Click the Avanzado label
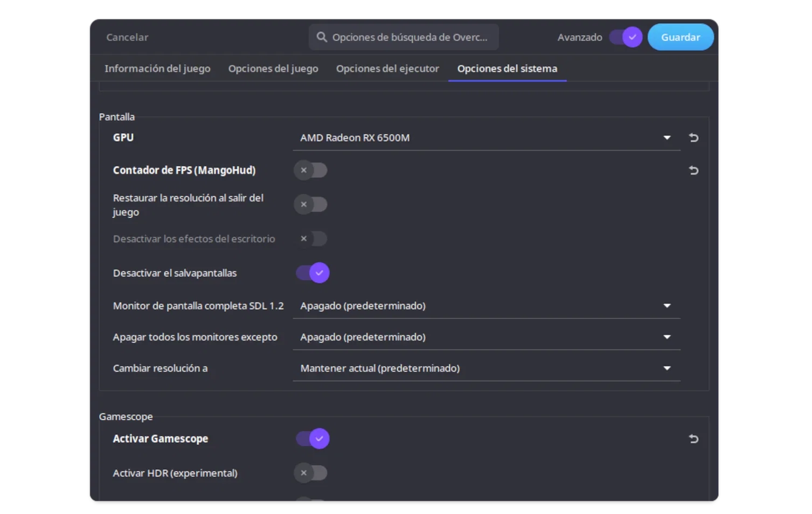Image resolution: width=812 pixels, height=514 pixels. pos(580,37)
